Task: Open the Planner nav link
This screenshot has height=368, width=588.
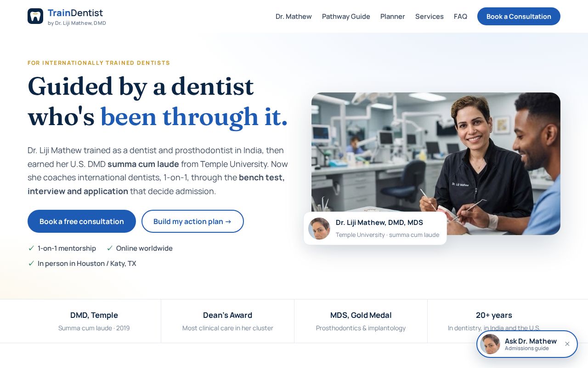Action: click(x=393, y=17)
